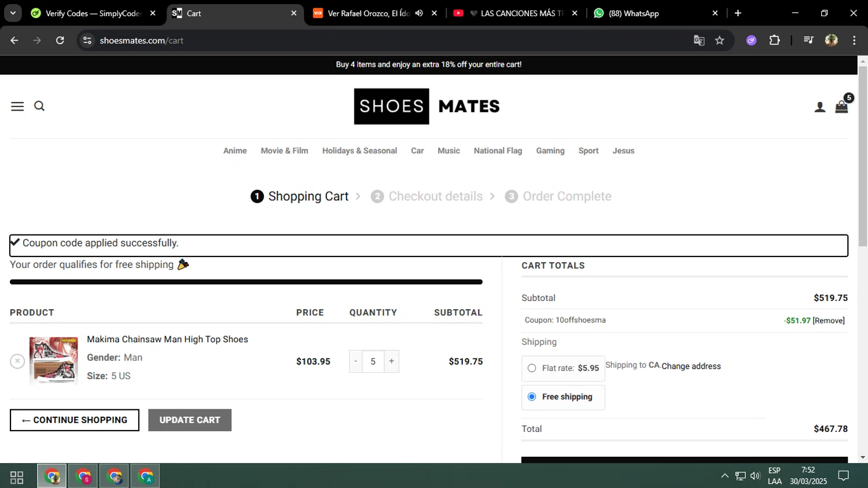Click the UPDATE CART button
The width and height of the screenshot is (868, 488).
[190, 420]
